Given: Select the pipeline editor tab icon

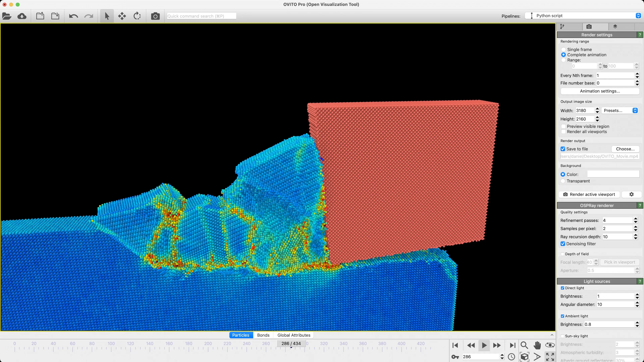Looking at the screenshot, I should (x=562, y=26).
